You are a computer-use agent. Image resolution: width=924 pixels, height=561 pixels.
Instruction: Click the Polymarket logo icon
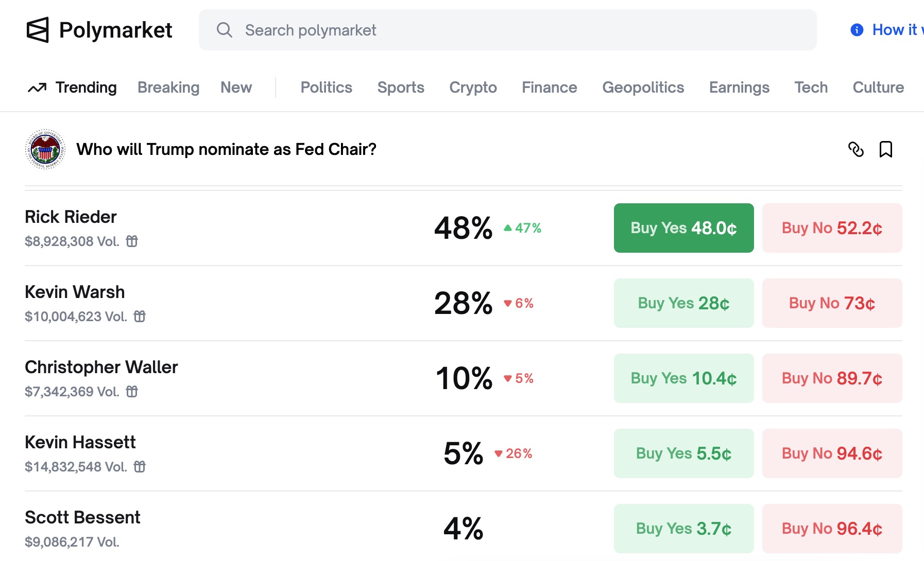(x=38, y=30)
